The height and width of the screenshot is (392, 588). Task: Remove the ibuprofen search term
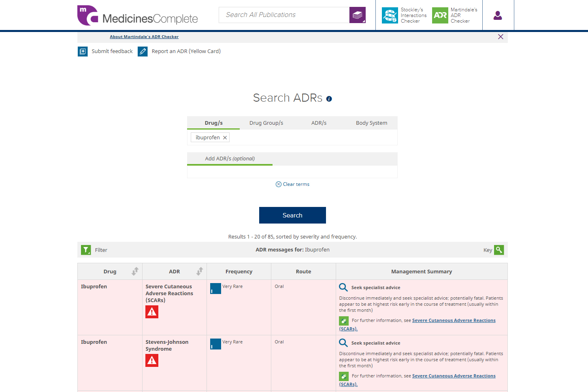pyautogui.click(x=225, y=137)
